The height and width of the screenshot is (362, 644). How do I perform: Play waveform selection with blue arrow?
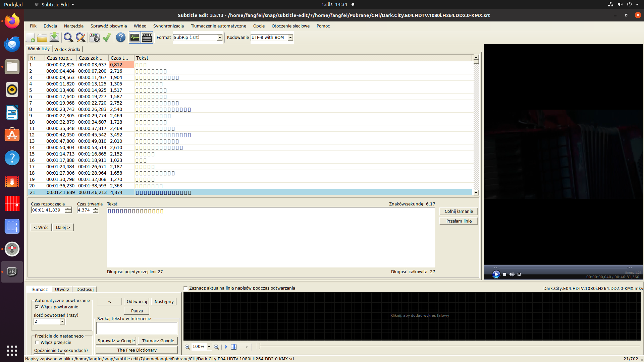pos(226,347)
